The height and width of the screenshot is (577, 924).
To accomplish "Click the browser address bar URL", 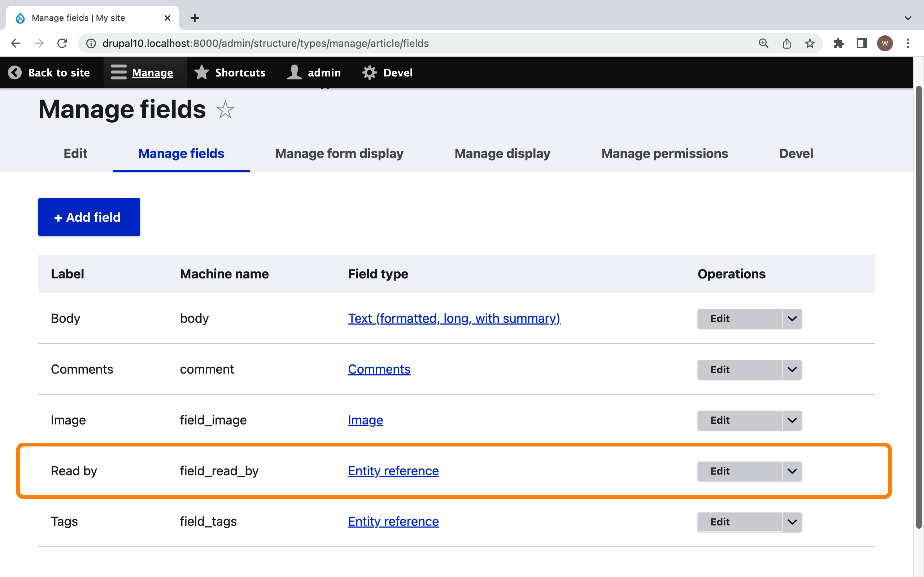I will (265, 43).
